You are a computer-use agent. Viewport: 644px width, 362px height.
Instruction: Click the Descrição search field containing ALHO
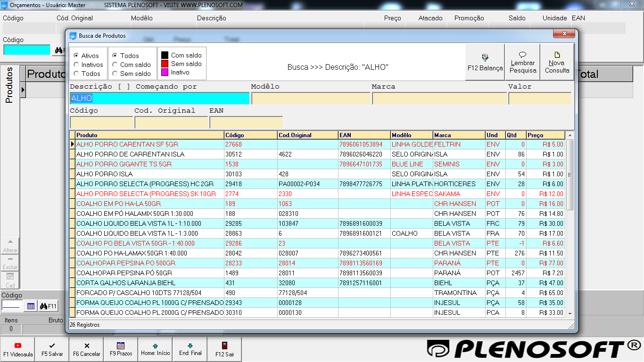coord(159,99)
